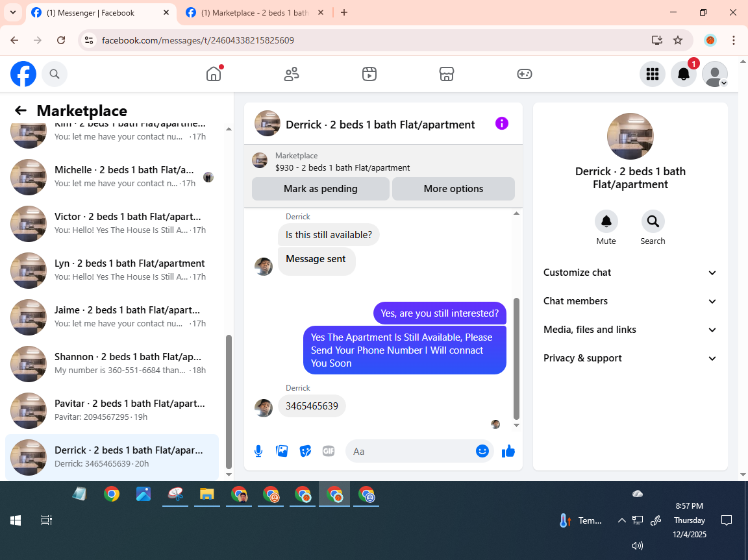Click the address bar URL

(x=198, y=40)
